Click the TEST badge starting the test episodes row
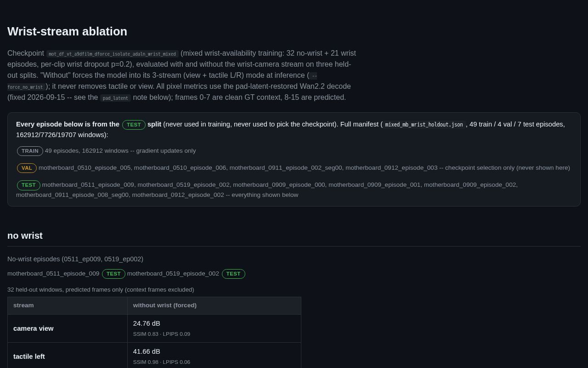 pyautogui.click(x=28, y=185)
